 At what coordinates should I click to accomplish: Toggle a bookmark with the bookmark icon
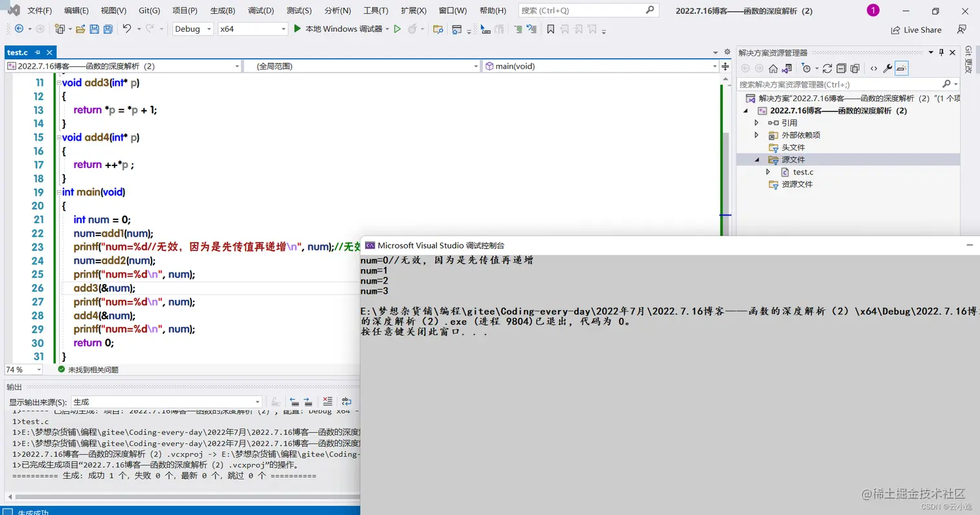click(x=550, y=29)
